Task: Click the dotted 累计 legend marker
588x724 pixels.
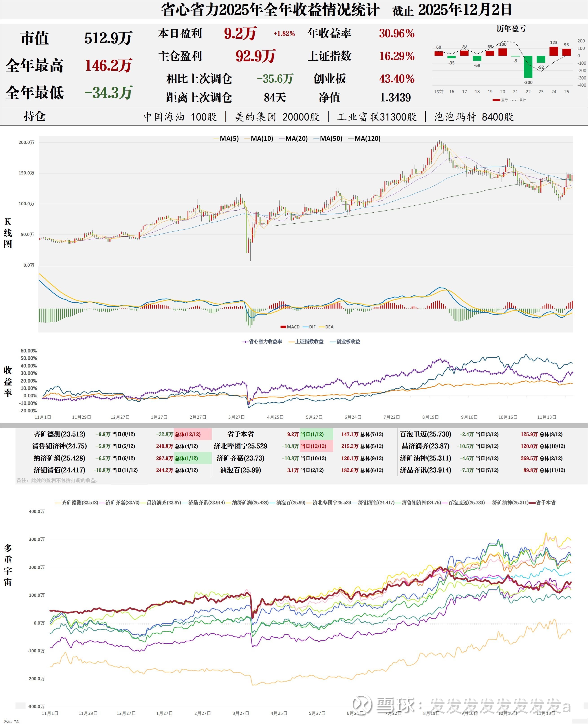Action: point(514,100)
